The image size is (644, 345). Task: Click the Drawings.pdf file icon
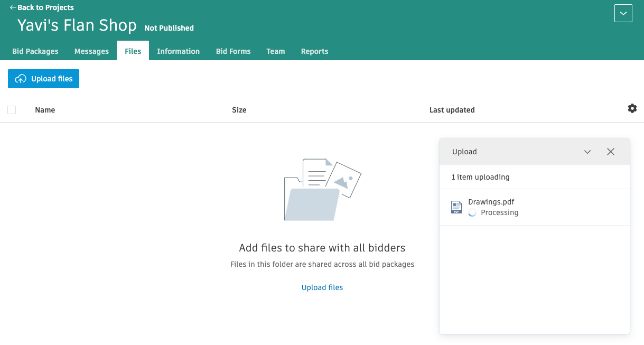456,207
